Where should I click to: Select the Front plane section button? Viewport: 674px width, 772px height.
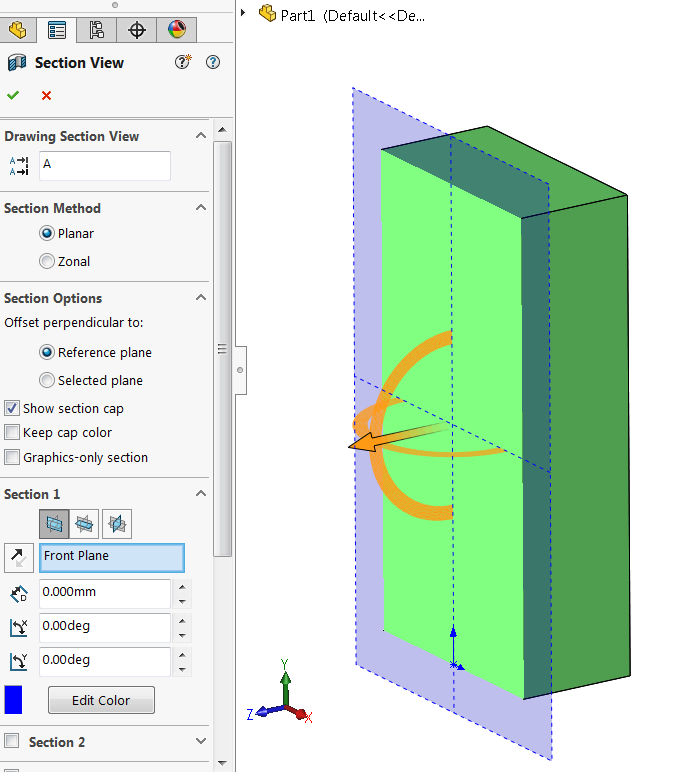pyautogui.click(x=54, y=524)
